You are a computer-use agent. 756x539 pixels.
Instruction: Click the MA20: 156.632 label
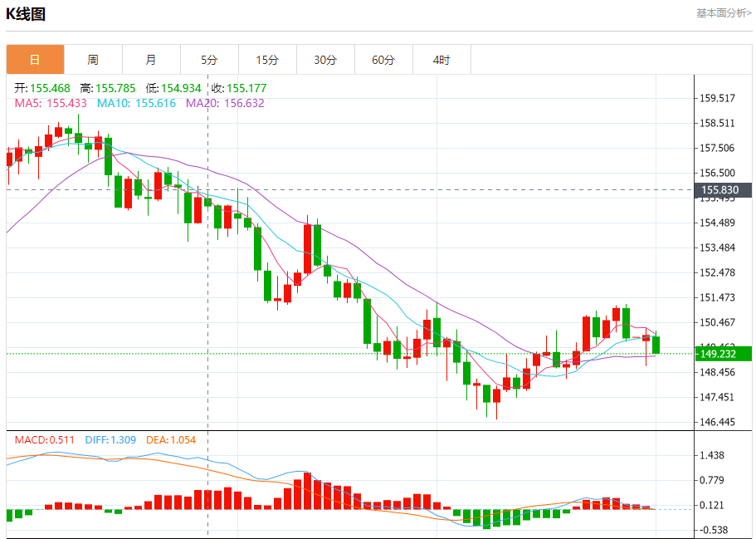[225, 103]
